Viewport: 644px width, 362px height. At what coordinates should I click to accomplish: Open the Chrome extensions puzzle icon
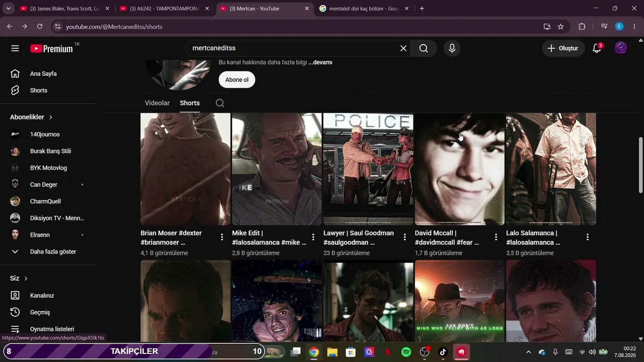(x=582, y=27)
